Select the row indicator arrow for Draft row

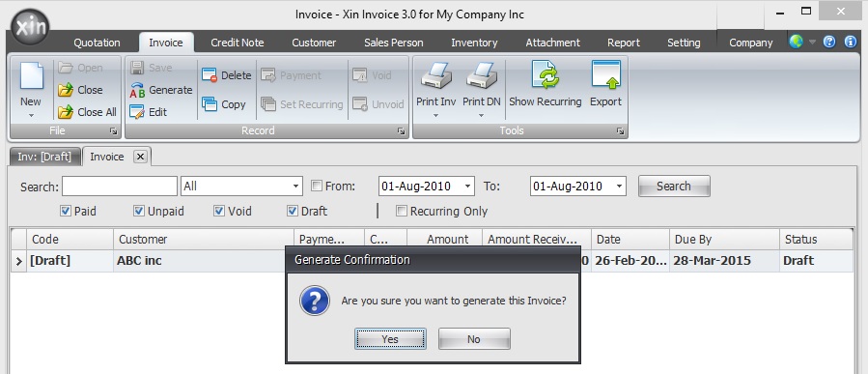pyautogui.click(x=18, y=261)
